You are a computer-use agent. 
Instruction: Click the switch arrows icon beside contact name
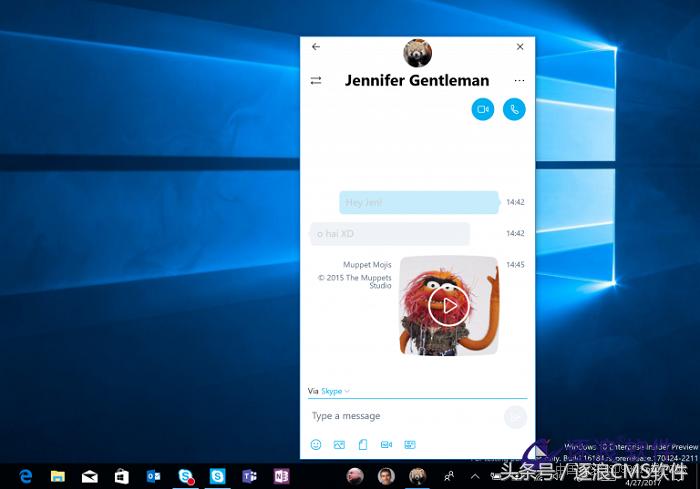pos(316,81)
